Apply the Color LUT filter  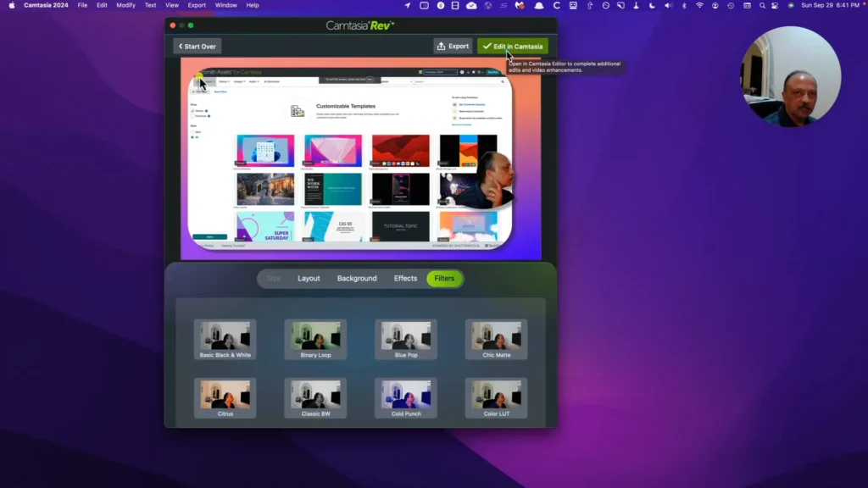(x=497, y=398)
